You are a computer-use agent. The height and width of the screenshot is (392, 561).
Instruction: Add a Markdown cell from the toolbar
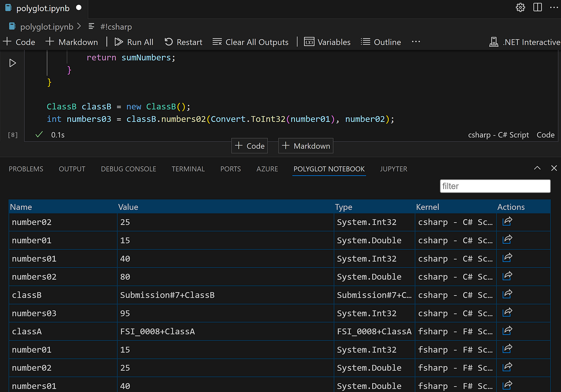(x=72, y=42)
